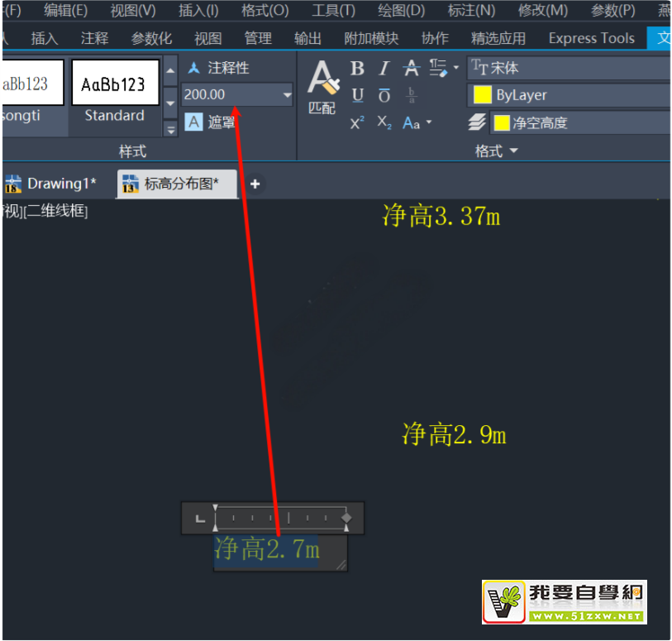
Task: Click the subscript X₂ icon
Action: [384, 122]
